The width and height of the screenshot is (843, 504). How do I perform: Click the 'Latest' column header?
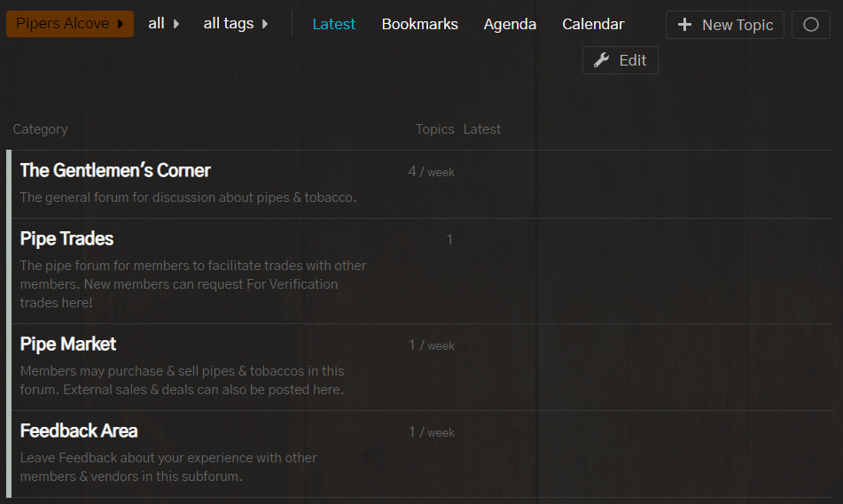(481, 129)
